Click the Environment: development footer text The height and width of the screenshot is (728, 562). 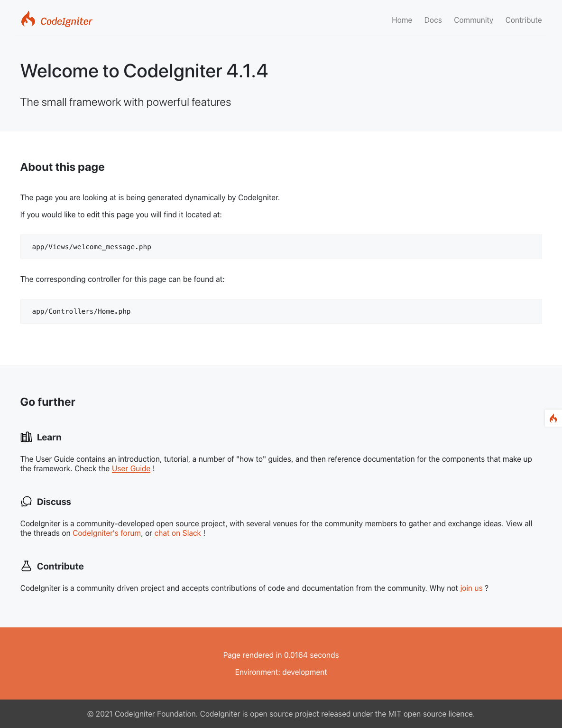point(281,672)
